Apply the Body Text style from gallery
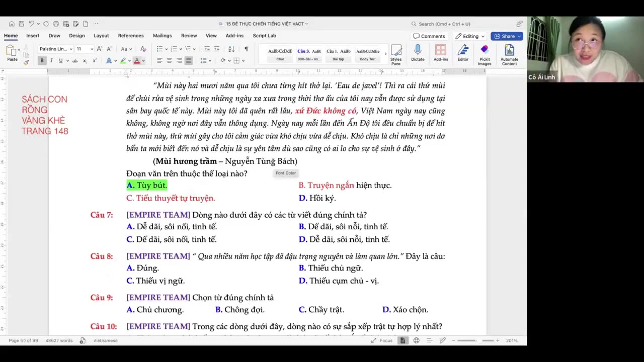The width and height of the screenshot is (644, 362). pyautogui.click(x=368, y=55)
